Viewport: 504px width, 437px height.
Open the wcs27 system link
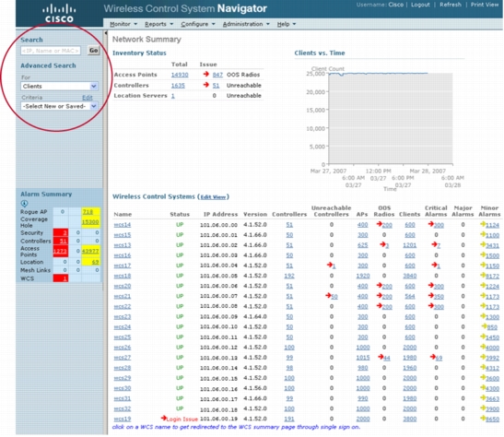(123, 358)
